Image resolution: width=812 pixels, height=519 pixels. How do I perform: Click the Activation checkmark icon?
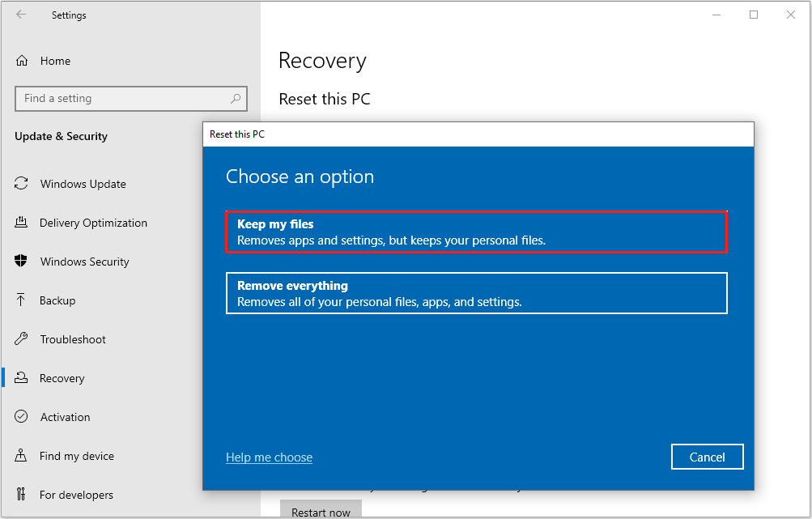pyautogui.click(x=21, y=416)
